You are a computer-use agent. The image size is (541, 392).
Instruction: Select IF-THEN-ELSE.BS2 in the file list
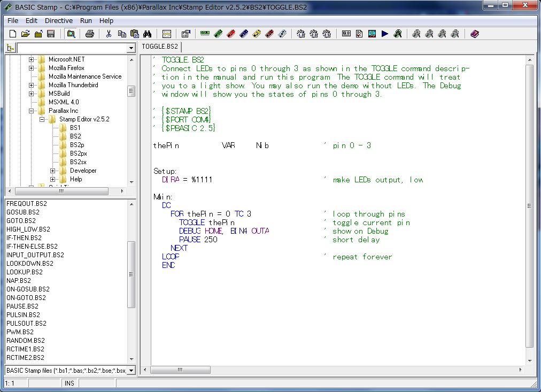[32, 247]
